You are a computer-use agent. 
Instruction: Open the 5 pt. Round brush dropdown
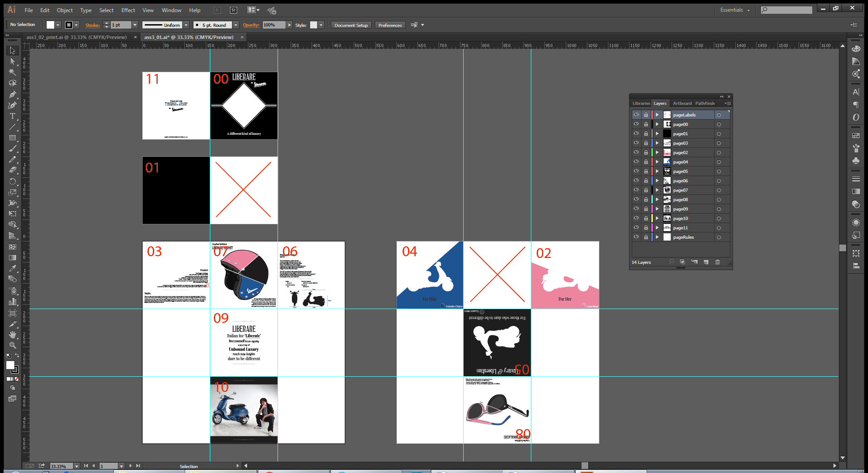pos(236,25)
